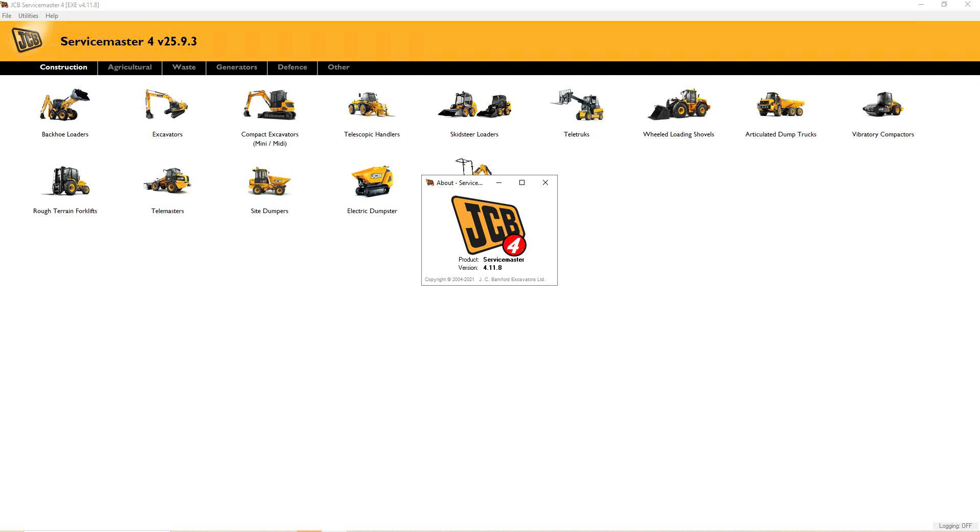This screenshot has height=532, width=980.
Task: Click the Site Dumpers label
Action: point(269,211)
